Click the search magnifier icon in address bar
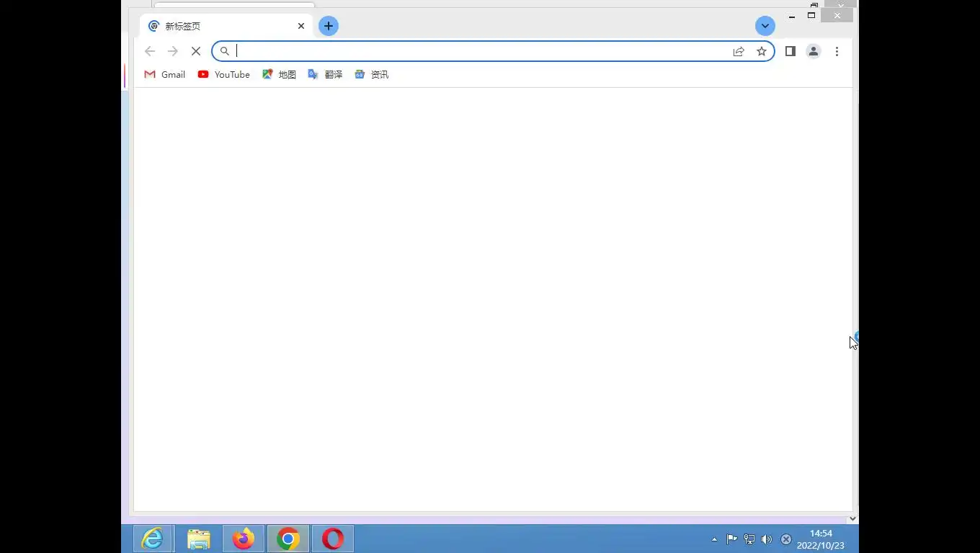980x553 pixels. (x=225, y=51)
